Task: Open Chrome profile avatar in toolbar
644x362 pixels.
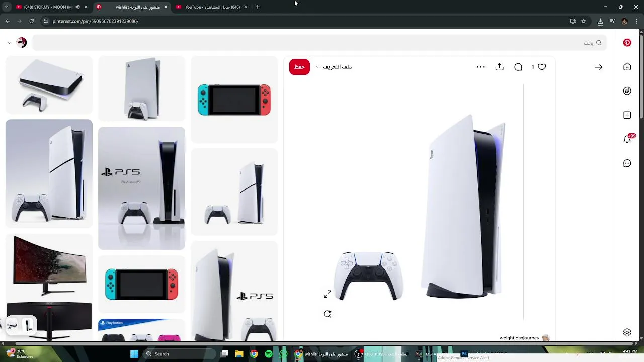Action: [x=624, y=21]
